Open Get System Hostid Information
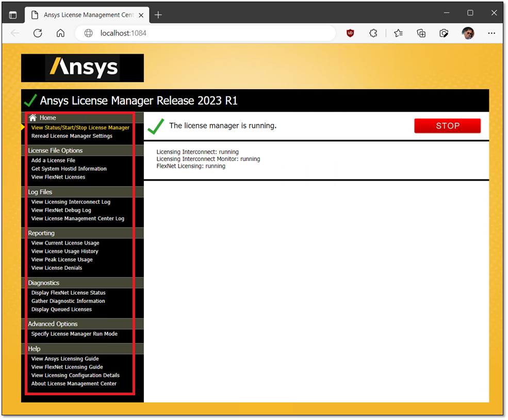508x420 pixels. click(x=69, y=169)
